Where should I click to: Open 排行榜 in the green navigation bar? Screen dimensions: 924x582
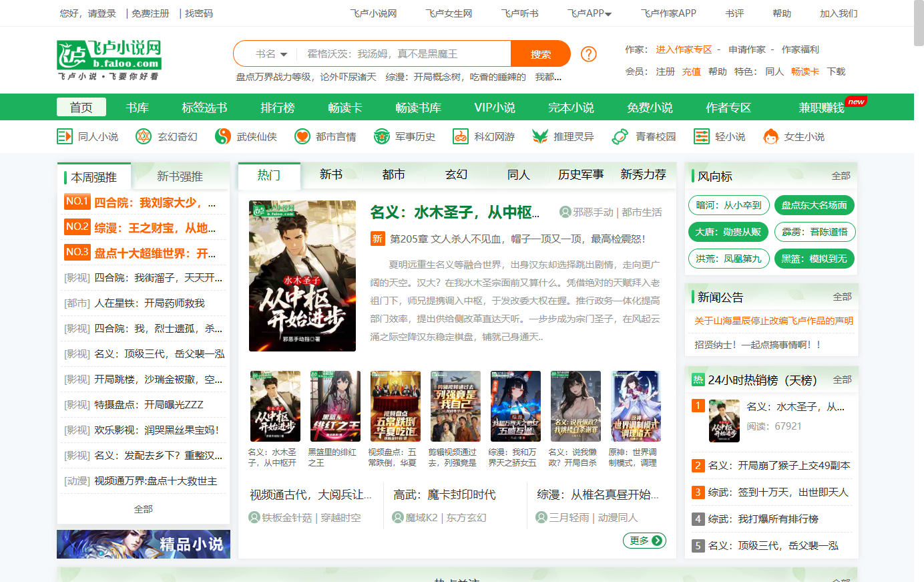click(x=278, y=108)
